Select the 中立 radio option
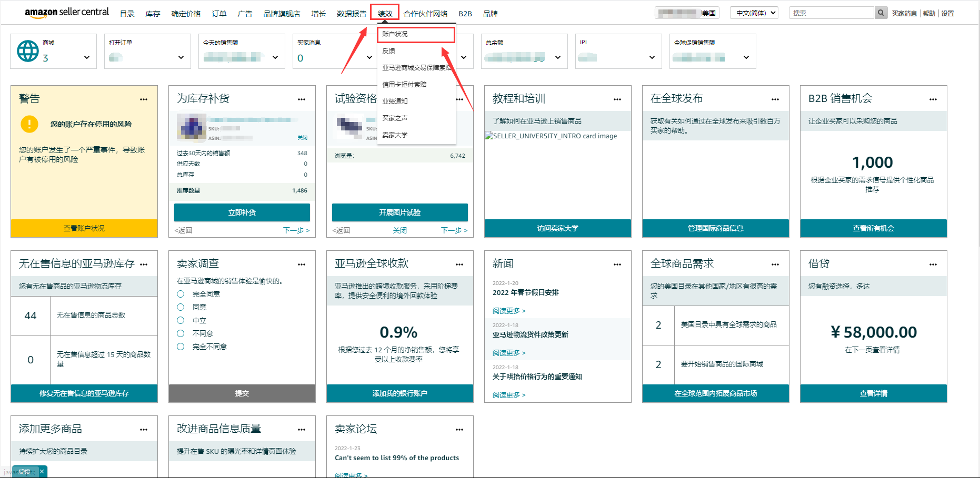This screenshot has width=980, height=478. click(181, 320)
